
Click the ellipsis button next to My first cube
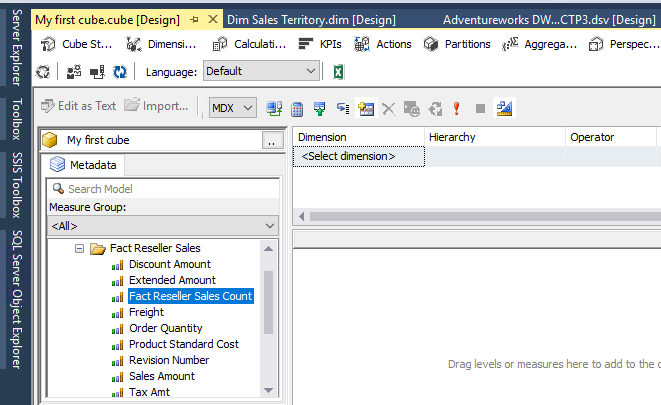pyautogui.click(x=270, y=141)
